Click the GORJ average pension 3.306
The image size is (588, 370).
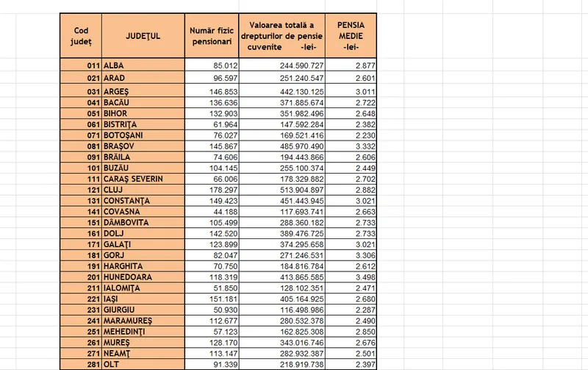[351, 255]
